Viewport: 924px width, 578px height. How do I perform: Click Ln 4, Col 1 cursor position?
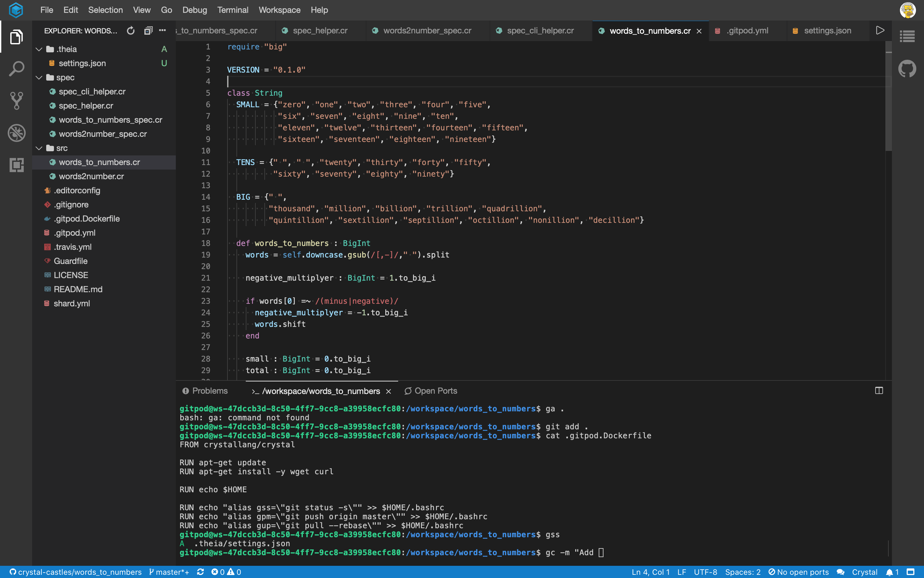[x=650, y=572]
